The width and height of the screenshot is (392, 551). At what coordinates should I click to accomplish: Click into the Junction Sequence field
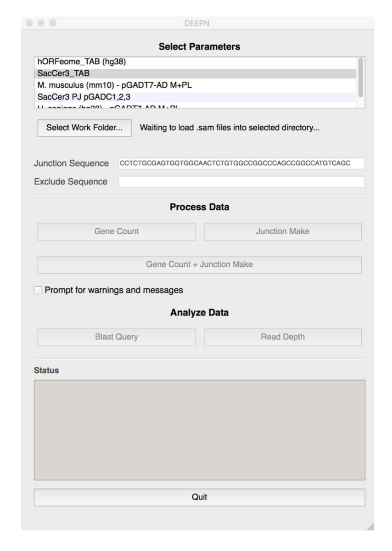(x=241, y=164)
